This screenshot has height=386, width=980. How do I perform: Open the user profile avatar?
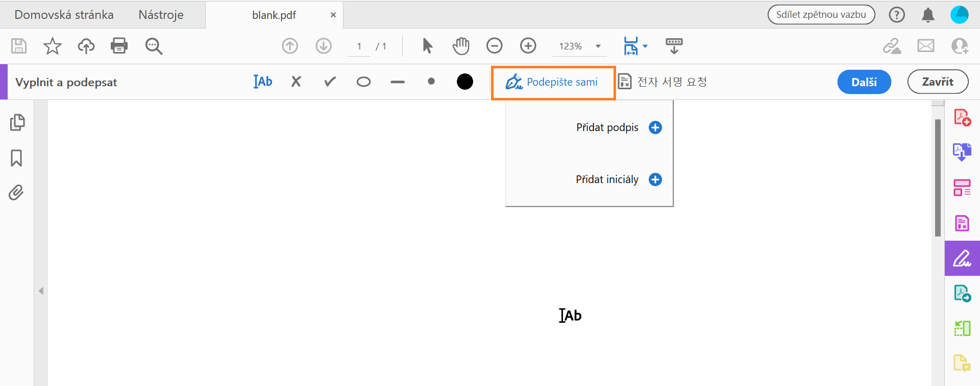(960, 15)
